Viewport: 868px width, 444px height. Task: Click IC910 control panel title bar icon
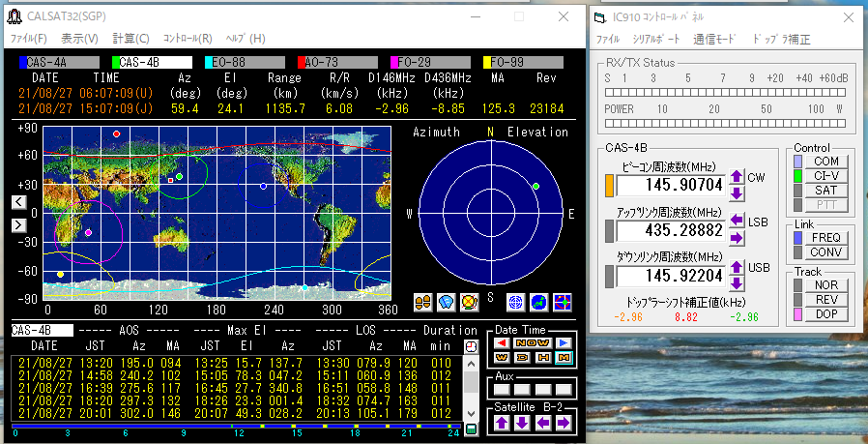[600, 17]
